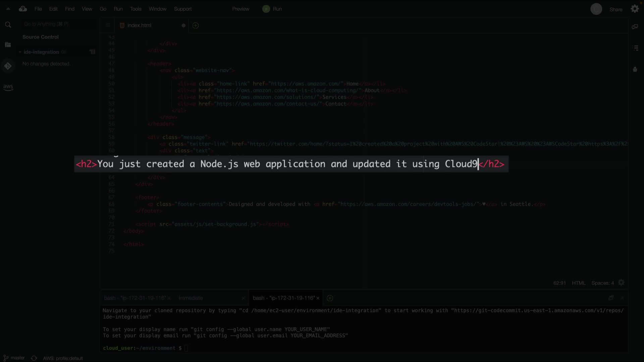The height and width of the screenshot is (362, 644).
Task: Open the Environment folder panel
Action: coord(8,45)
